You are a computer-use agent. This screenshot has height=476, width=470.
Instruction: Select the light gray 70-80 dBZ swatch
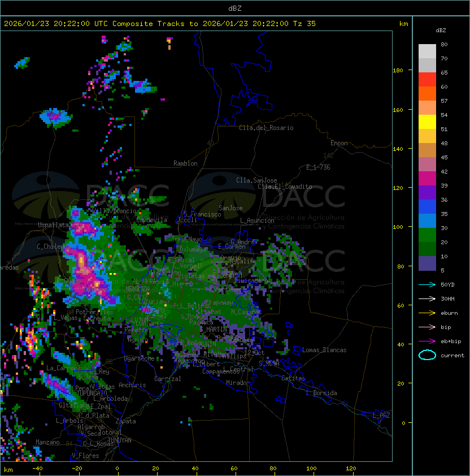427,51
